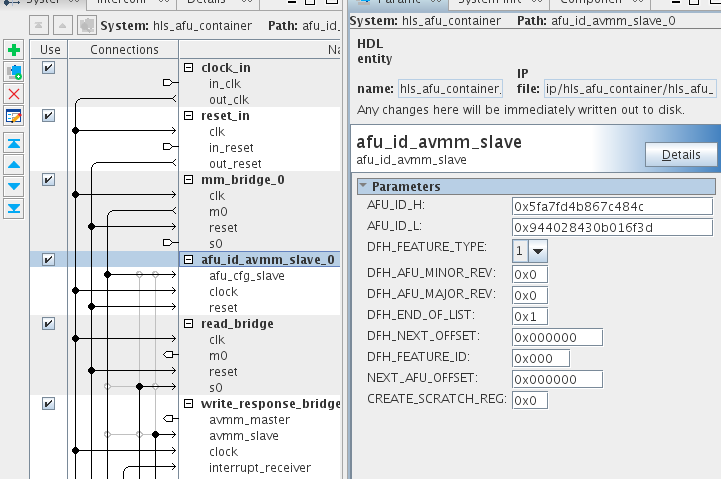
Task: Toggle the Use checkbox for mm_bridge_0
Action: pyautogui.click(x=49, y=180)
